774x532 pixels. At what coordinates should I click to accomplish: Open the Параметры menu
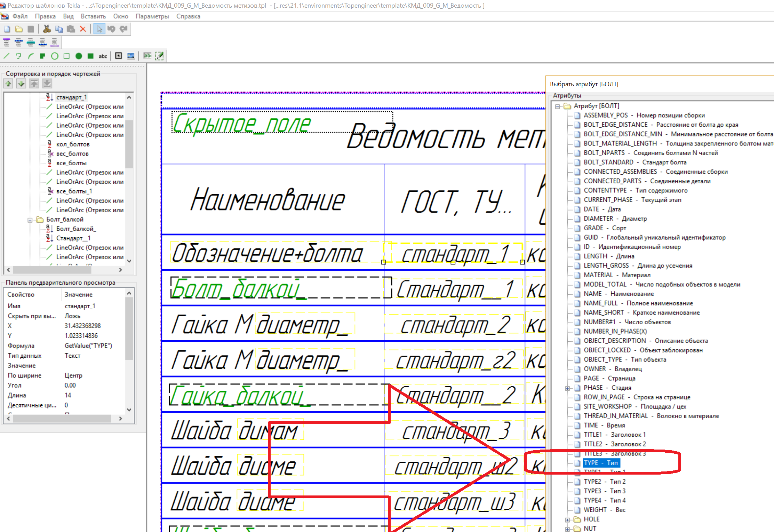pyautogui.click(x=152, y=16)
